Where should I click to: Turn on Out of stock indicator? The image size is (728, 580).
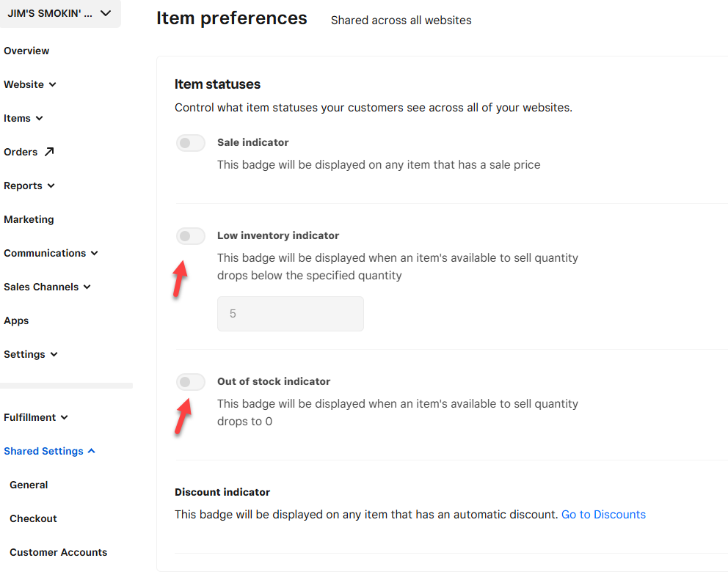coord(191,382)
